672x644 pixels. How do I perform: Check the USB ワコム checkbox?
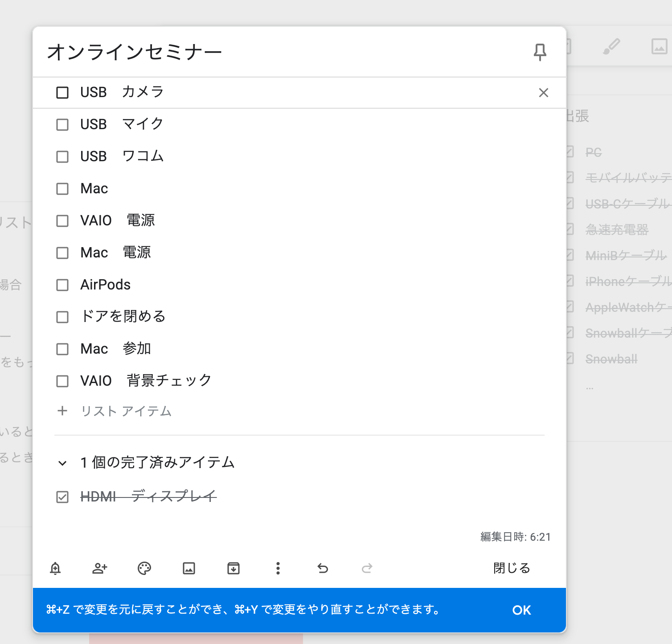click(62, 157)
